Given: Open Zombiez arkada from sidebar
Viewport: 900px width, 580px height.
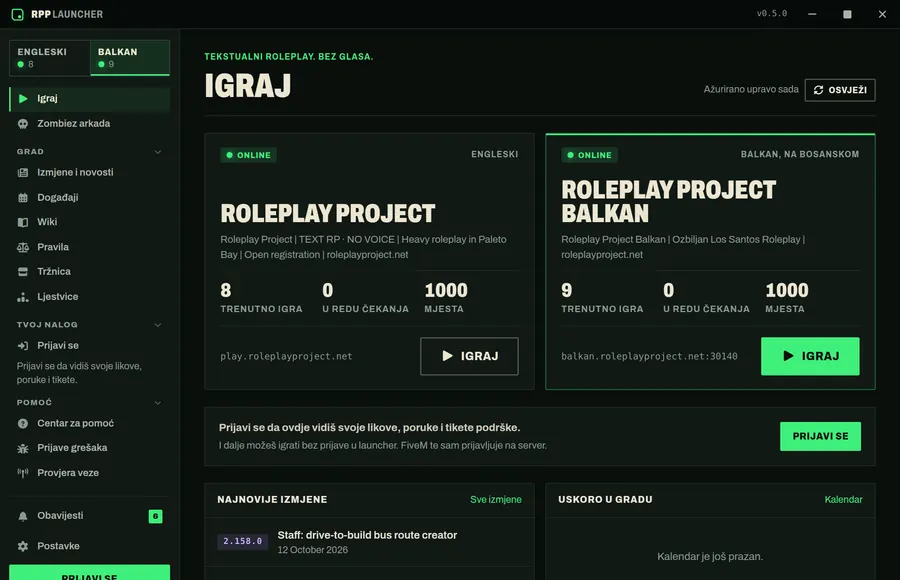Looking at the screenshot, I should tap(90, 123).
